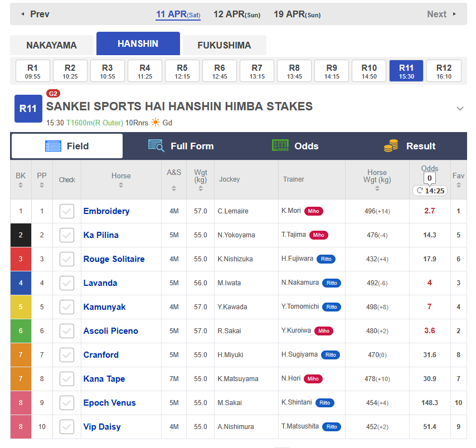Viewport: 476px width, 448px height.
Task: Select the NAKAYAMA racecourse tab
Action: point(52,45)
